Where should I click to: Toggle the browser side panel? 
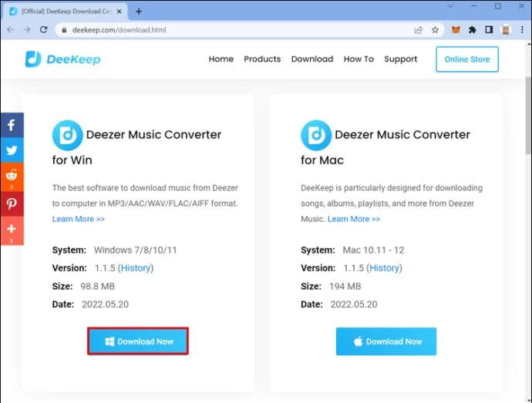coord(489,30)
